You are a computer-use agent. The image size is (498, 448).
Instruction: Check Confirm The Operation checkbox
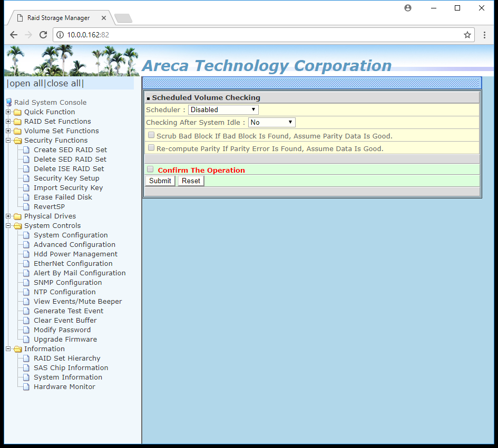150,169
